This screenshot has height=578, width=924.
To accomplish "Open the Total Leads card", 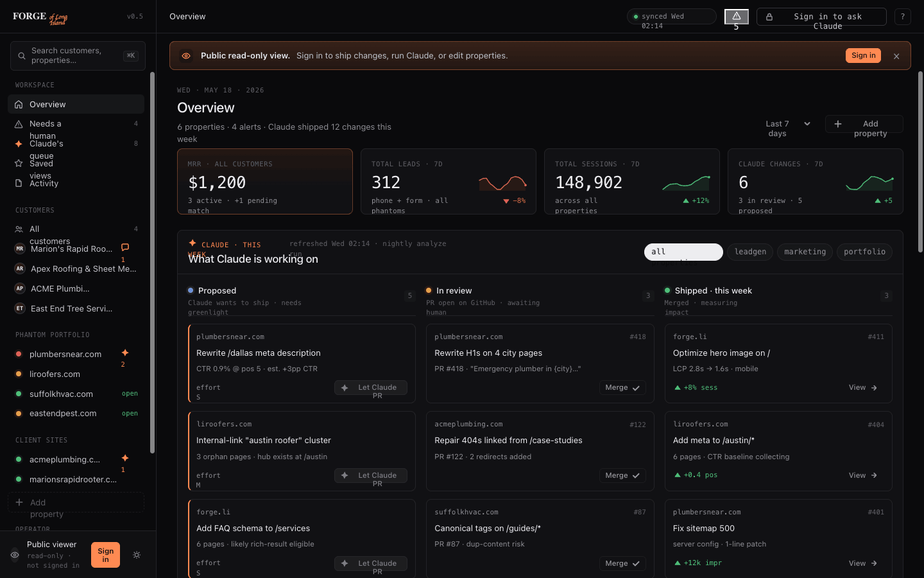I will tap(449, 182).
